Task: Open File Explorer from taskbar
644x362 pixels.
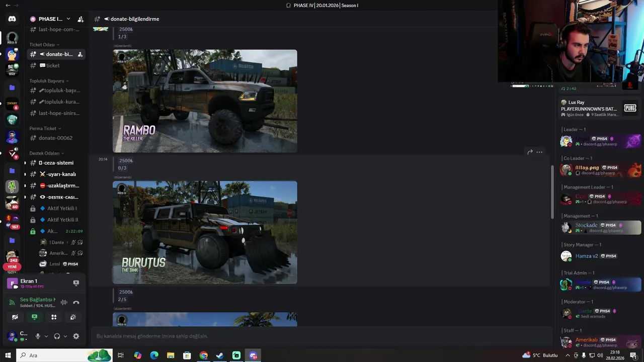Action: pos(171,355)
